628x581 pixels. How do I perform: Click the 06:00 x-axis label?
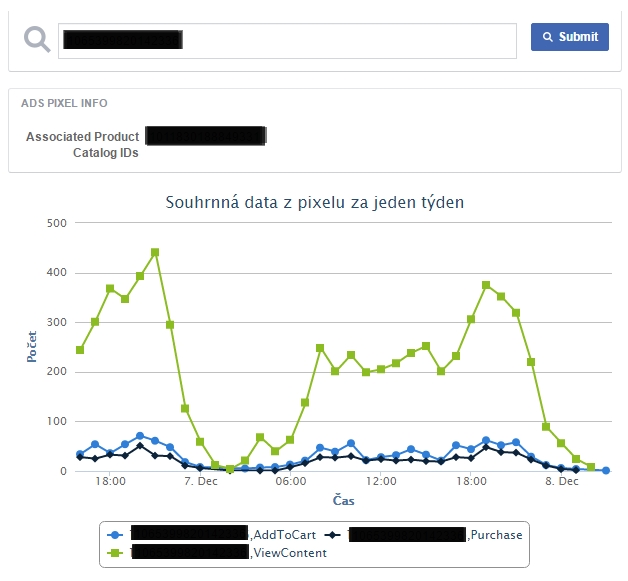coord(291,481)
